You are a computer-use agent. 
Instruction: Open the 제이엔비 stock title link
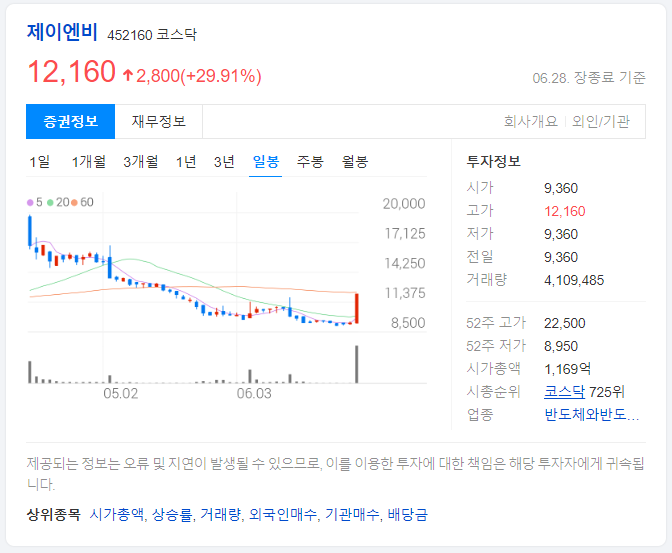(x=62, y=32)
